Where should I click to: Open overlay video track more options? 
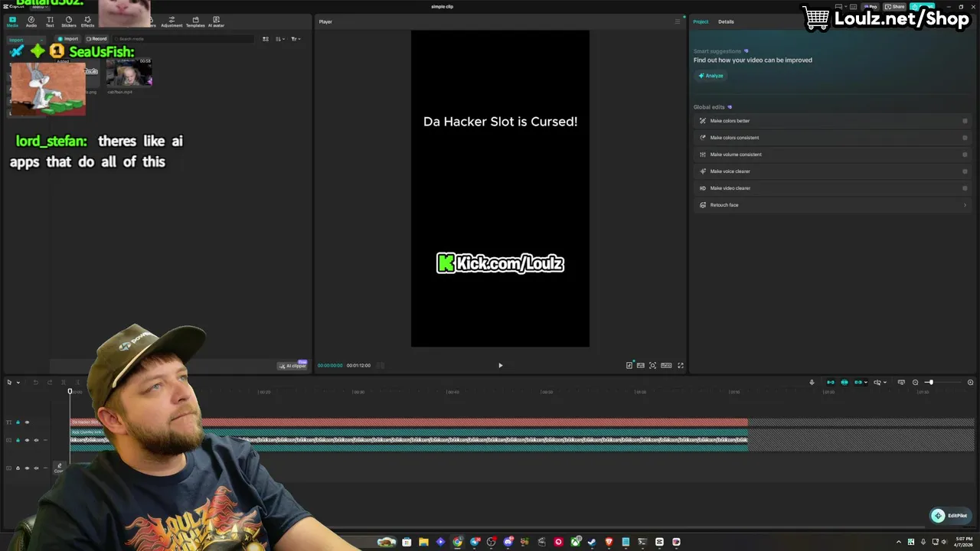pos(45,440)
